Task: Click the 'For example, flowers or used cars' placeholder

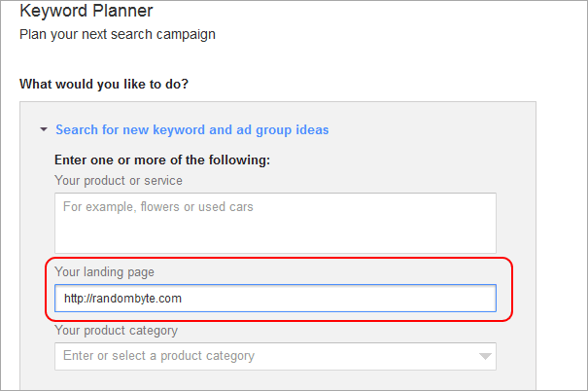Action: (x=157, y=207)
